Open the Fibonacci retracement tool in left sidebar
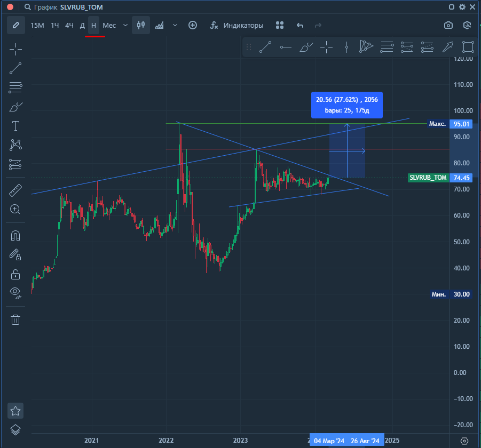Image resolution: width=481 pixels, height=448 pixels. pos(15,87)
